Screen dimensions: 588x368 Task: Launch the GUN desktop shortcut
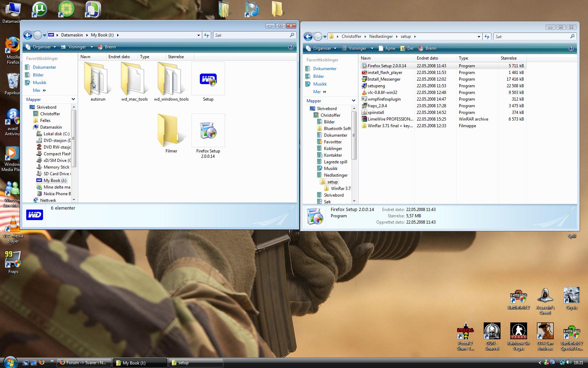pyautogui.click(x=492, y=337)
